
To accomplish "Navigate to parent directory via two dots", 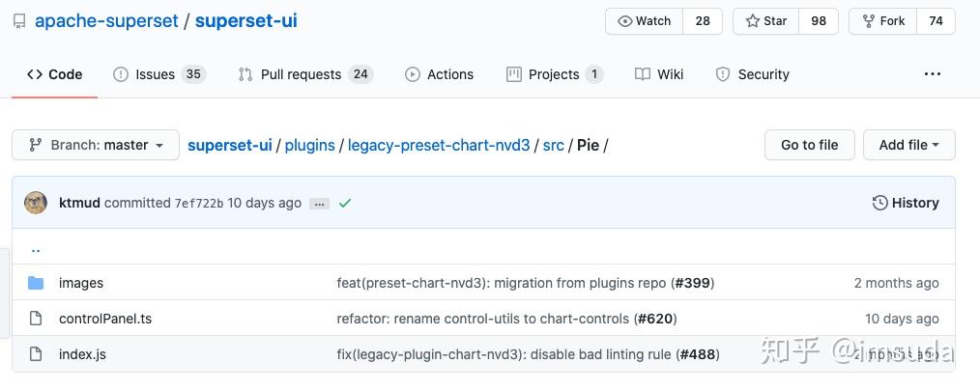I will point(36,248).
